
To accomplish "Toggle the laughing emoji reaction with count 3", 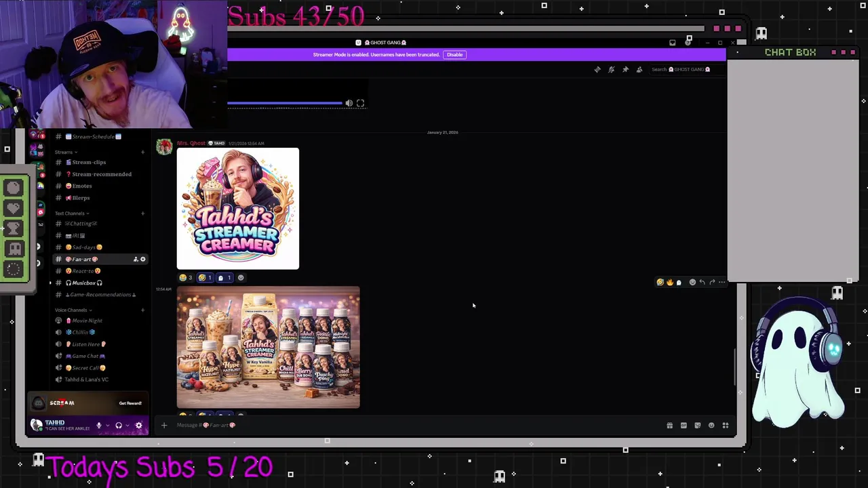I will coord(186,277).
